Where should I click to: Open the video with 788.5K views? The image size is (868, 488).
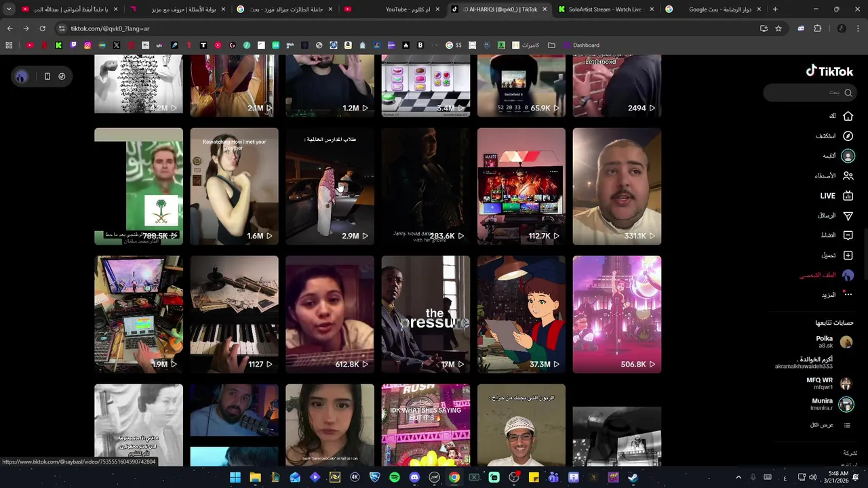(138, 186)
